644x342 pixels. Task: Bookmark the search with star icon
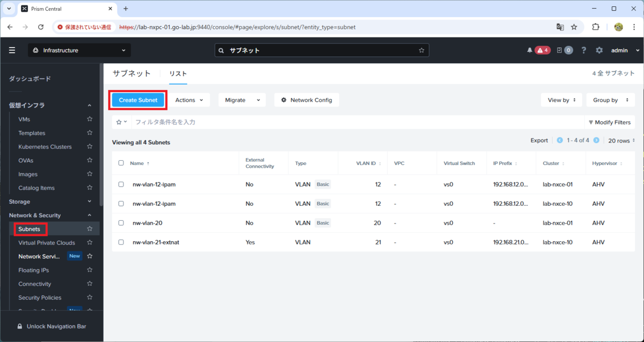pyautogui.click(x=421, y=50)
